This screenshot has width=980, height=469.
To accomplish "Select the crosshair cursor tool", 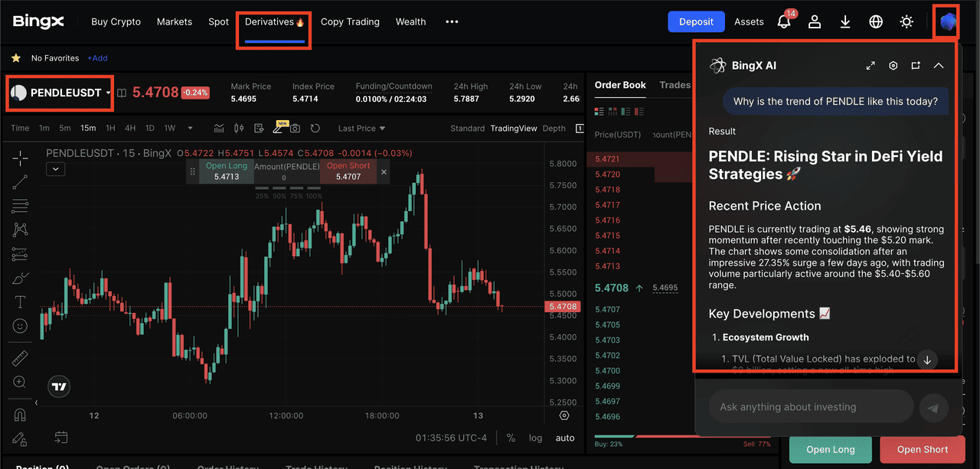I will (x=20, y=158).
